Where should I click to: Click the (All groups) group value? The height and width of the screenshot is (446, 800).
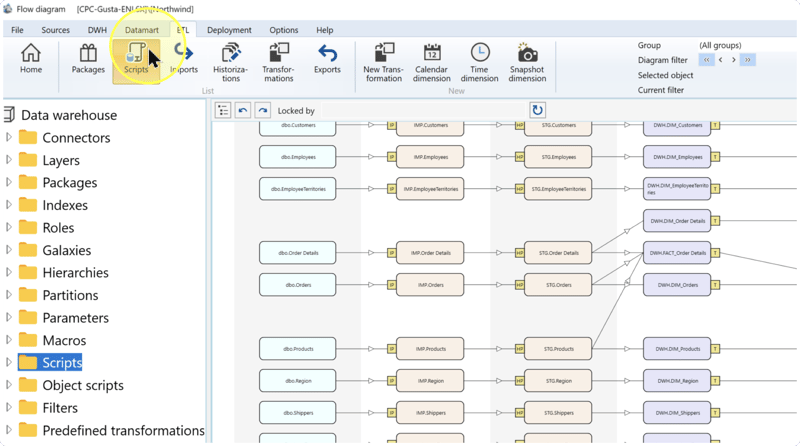[x=720, y=45]
